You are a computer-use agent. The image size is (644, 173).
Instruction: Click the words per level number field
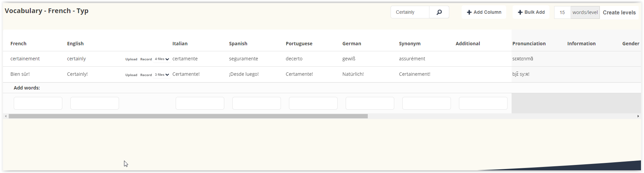pyautogui.click(x=563, y=12)
